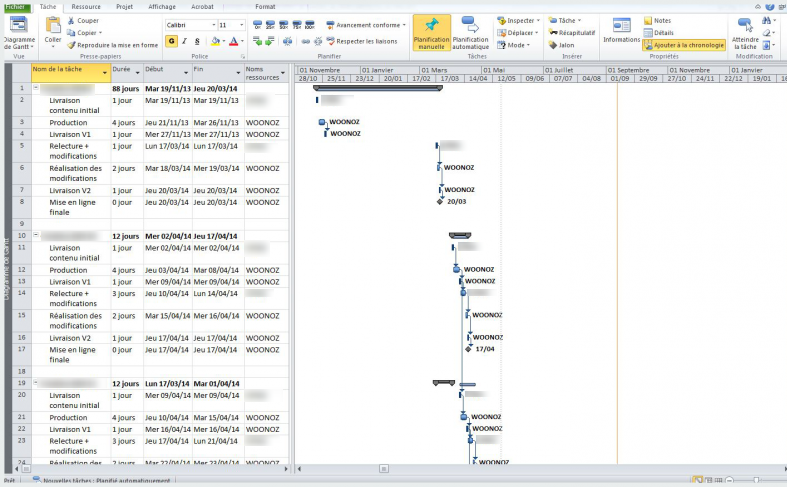This screenshot has height=490, width=787.
Task: Click Atteindre la tâche
Action: click(745, 33)
